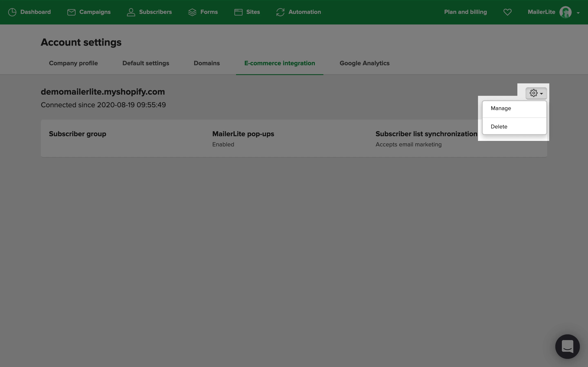Open the Plan and billing link
588x367 pixels.
pyautogui.click(x=465, y=12)
